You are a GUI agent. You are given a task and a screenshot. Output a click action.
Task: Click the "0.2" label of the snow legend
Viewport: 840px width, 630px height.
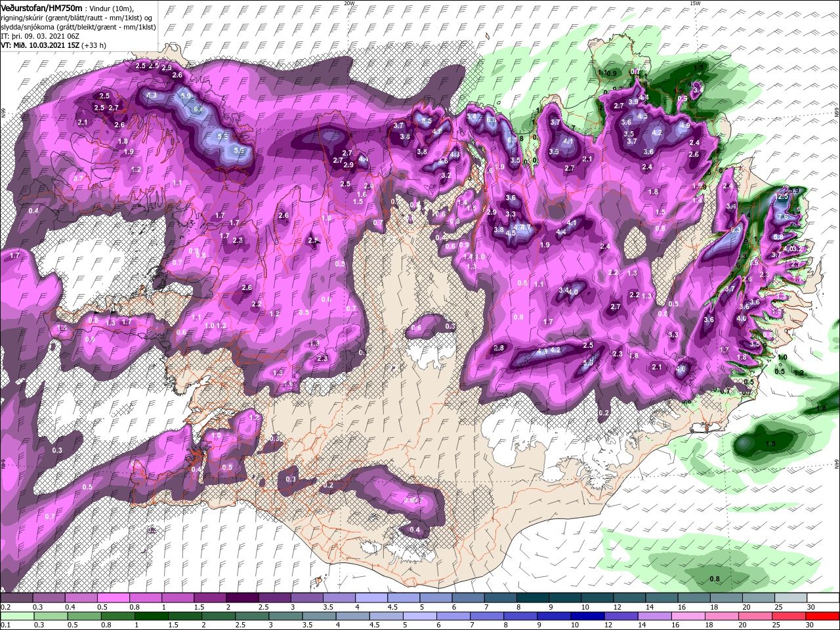(x=5, y=607)
